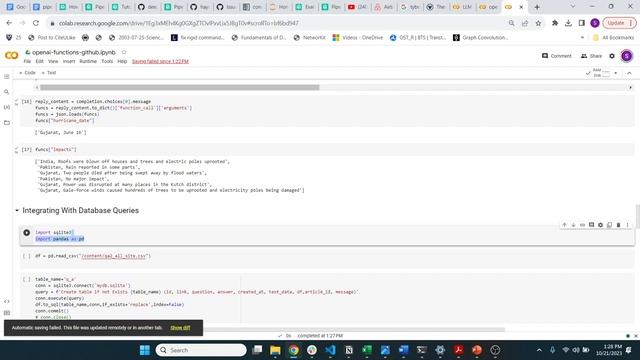Screen dimensions: 640x360
Task: Click the code cell numbered 17
Action: coord(327,150)
